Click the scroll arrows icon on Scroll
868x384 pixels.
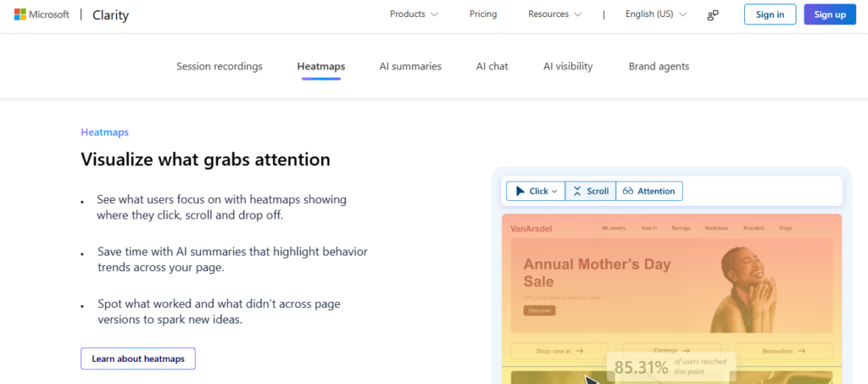(577, 191)
